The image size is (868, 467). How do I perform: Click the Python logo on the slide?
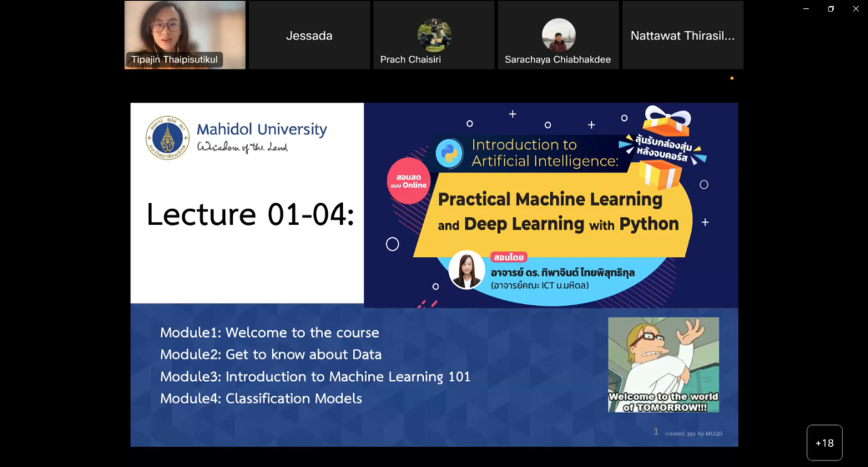(x=450, y=153)
